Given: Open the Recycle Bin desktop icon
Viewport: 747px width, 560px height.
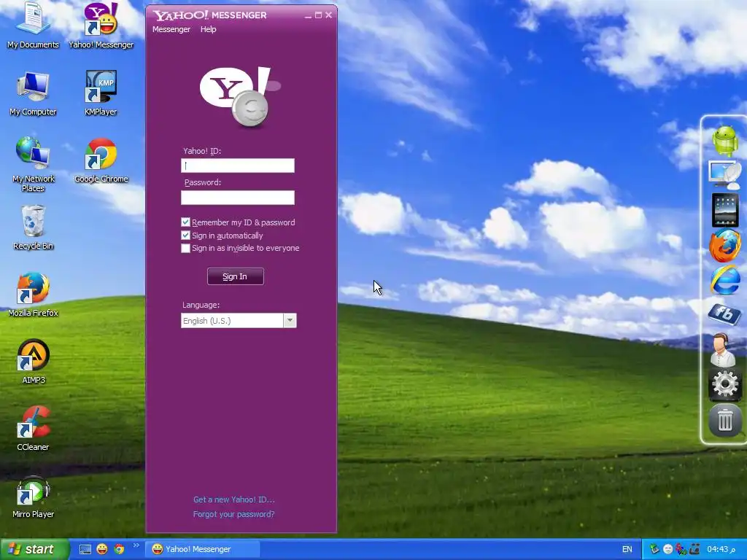Looking at the screenshot, I should click(x=33, y=227).
